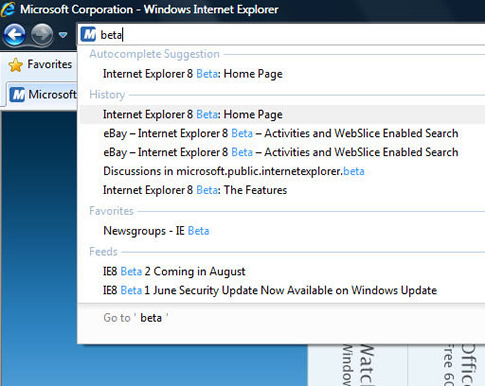Click the 'Autocomplete Suggestion' section header
The width and height of the screenshot is (485, 386).
coord(154,54)
